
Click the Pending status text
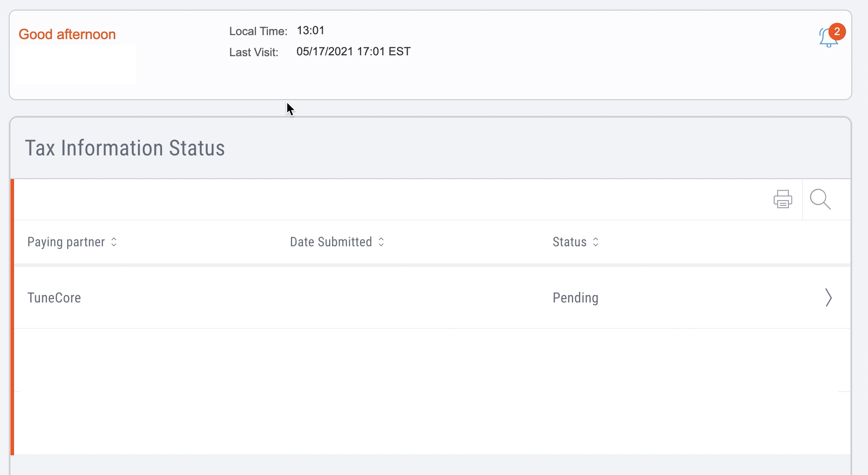[575, 298]
